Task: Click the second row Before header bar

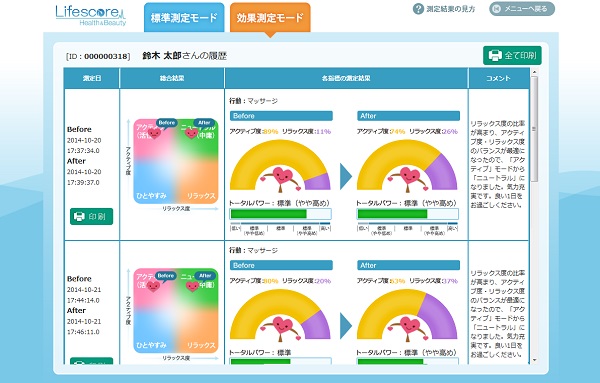Action: tap(281, 265)
